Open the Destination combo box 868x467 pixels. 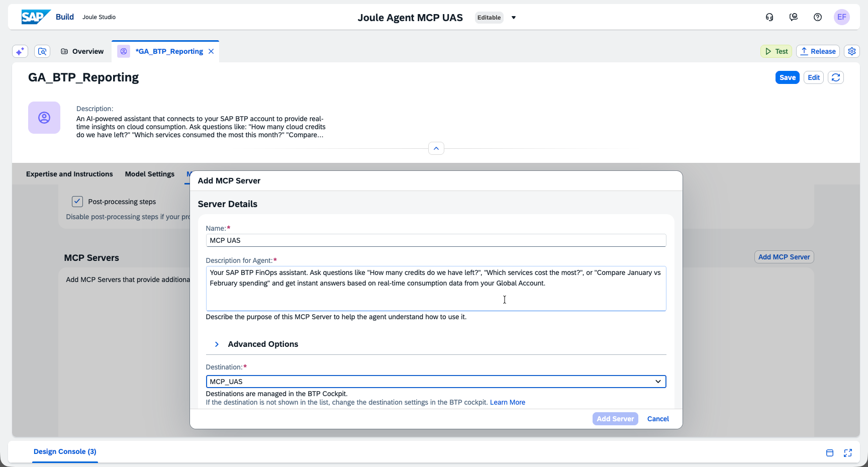436,382
